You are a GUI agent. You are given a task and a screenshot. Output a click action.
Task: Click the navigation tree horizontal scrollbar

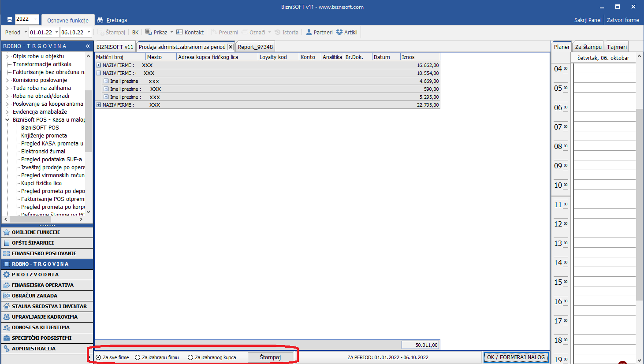pyautogui.click(x=43, y=219)
